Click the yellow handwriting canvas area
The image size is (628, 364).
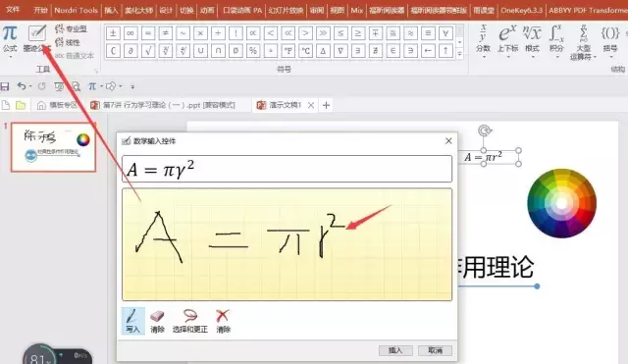288,244
